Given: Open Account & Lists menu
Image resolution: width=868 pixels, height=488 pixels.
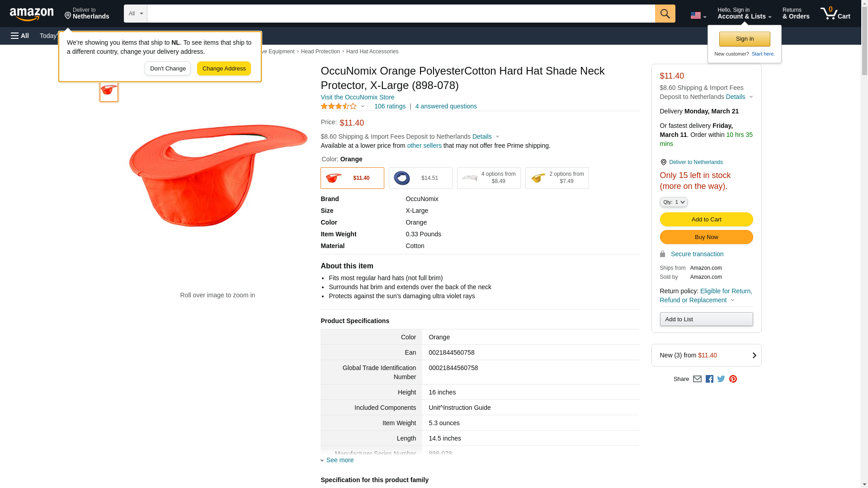Looking at the screenshot, I should pos(744,14).
